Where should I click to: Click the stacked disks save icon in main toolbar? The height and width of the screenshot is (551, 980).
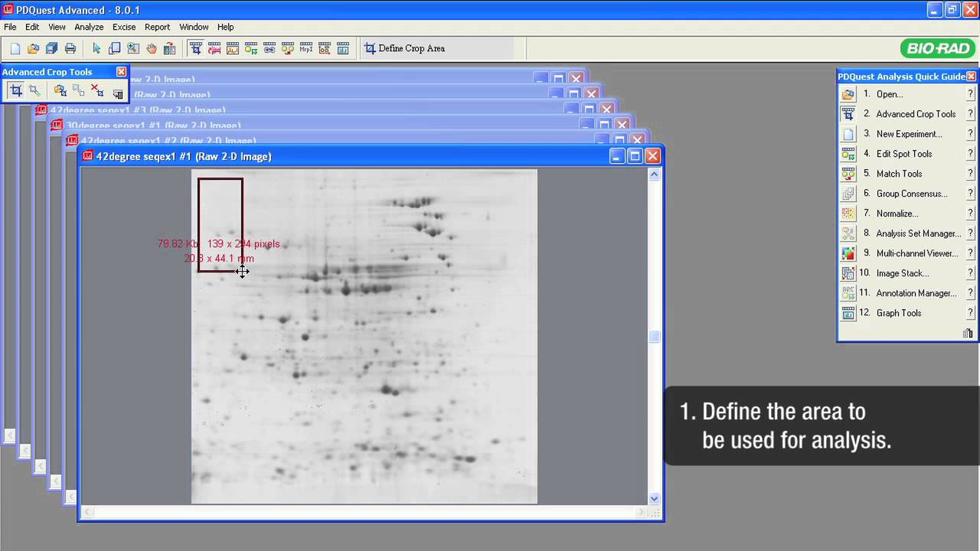(51, 48)
